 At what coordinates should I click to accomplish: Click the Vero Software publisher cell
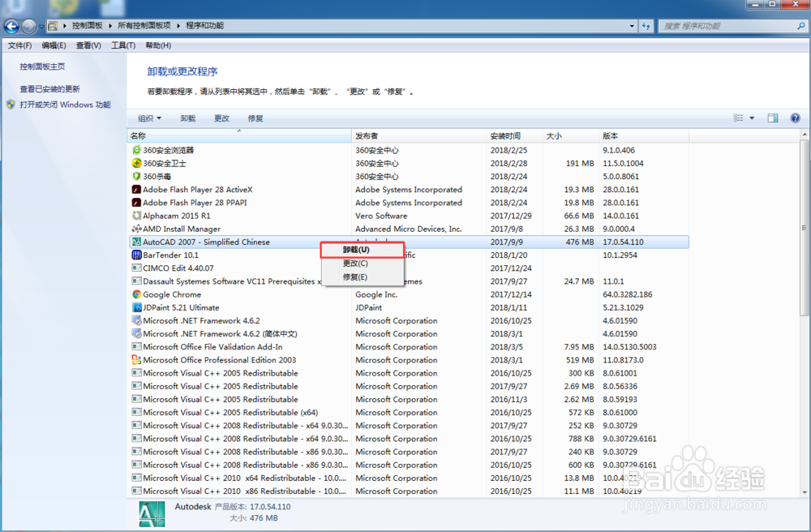point(381,216)
